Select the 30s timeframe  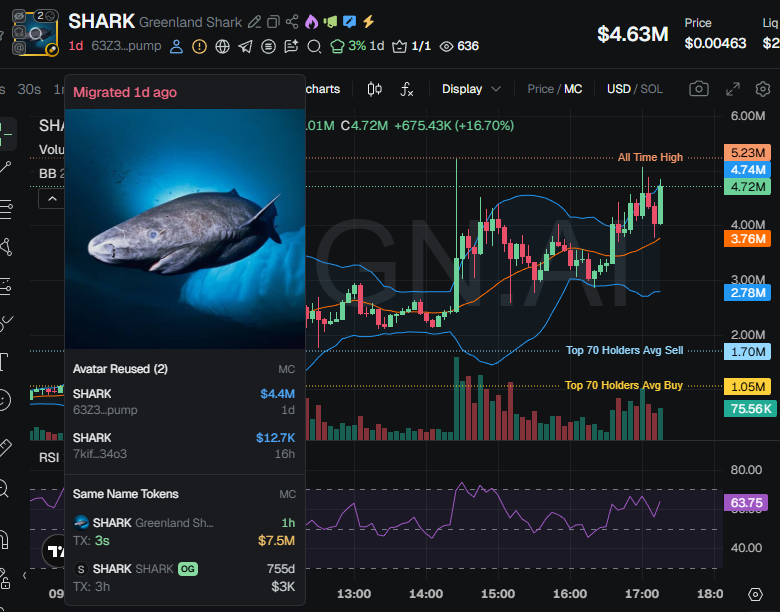[x=29, y=90]
